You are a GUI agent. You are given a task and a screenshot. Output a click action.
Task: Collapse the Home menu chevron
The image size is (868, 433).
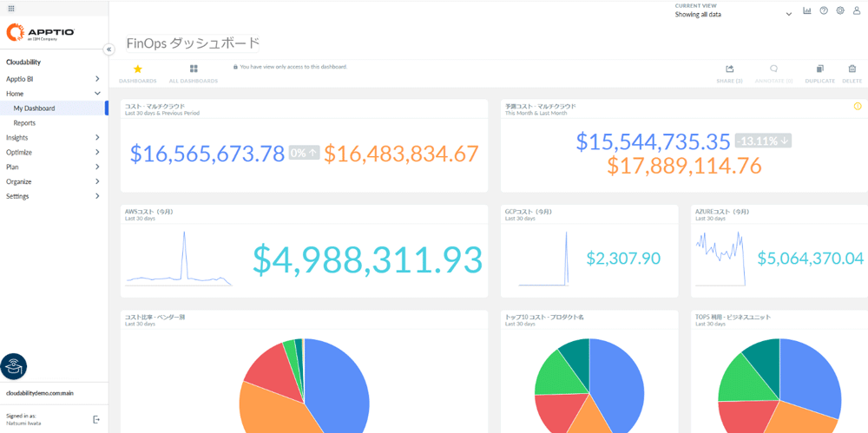click(97, 94)
